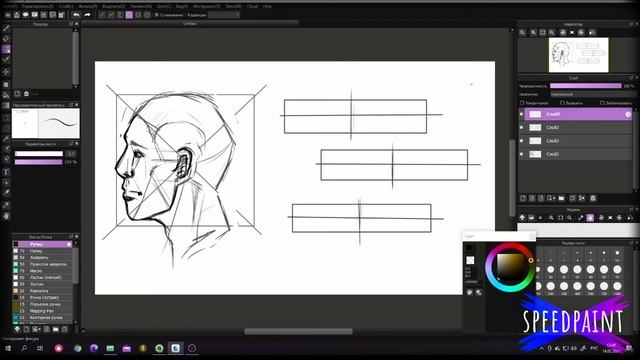Select the Палец brush
The width and height of the screenshot is (640, 360).
point(42,251)
